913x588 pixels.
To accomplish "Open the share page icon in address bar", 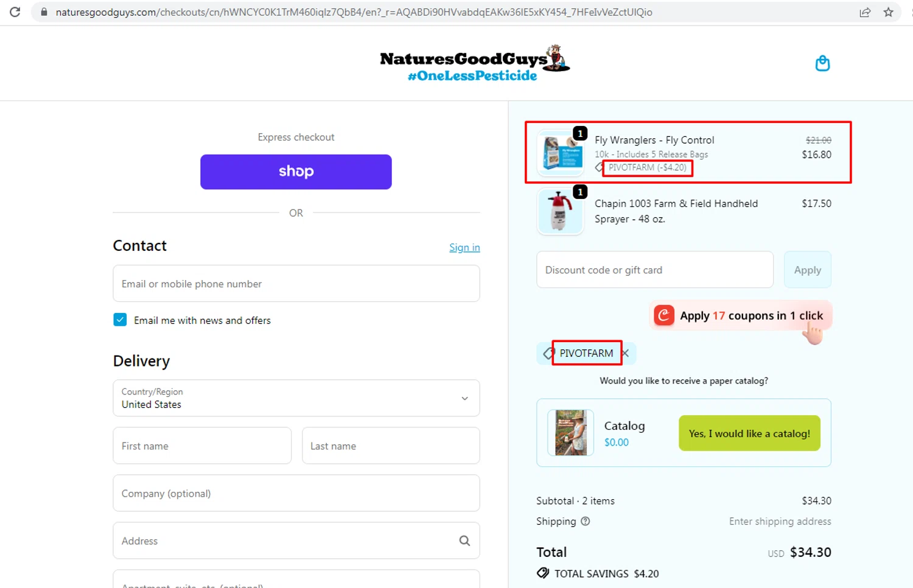I will click(x=864, y=12).
